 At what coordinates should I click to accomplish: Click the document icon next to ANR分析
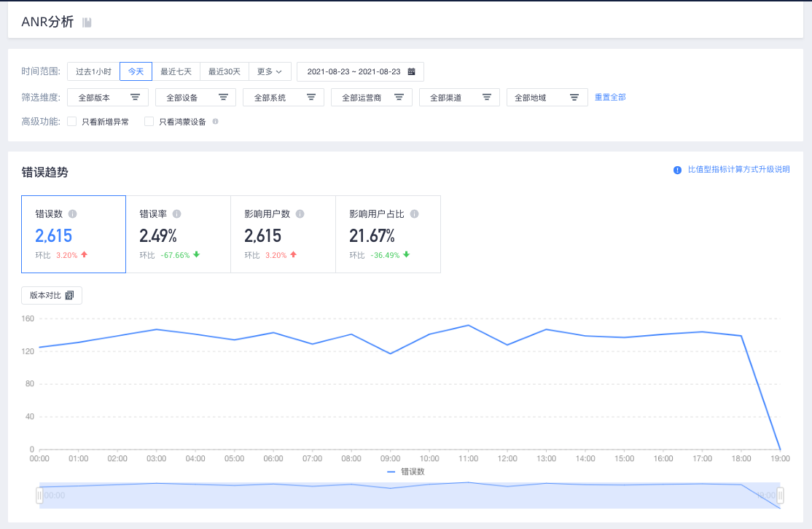click(87, 23)
